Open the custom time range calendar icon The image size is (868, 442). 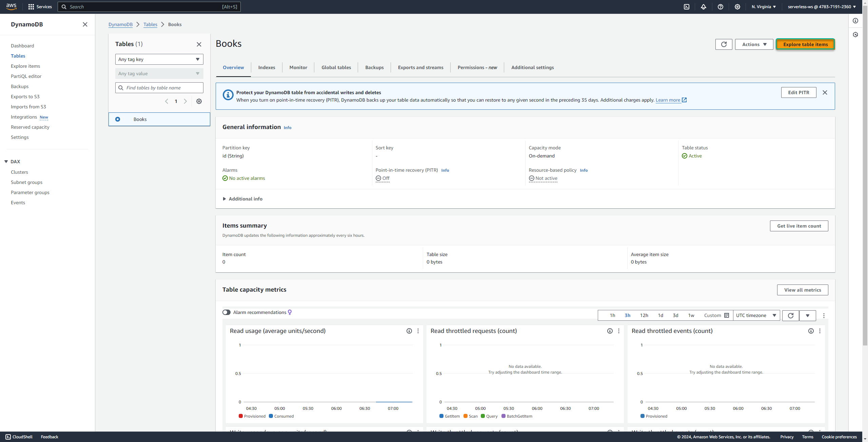[727, 315]
